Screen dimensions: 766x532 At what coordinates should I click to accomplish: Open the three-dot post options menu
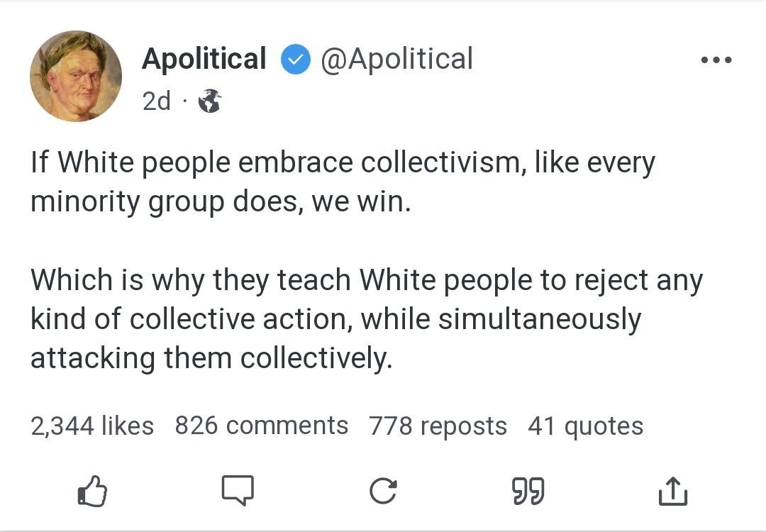tap(716, 60)
